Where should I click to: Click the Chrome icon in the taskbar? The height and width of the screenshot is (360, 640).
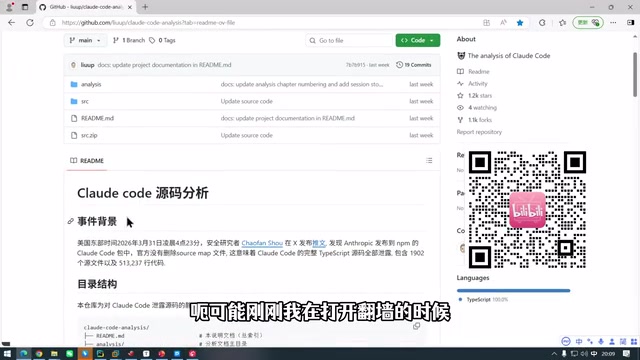tap(39, 353)
